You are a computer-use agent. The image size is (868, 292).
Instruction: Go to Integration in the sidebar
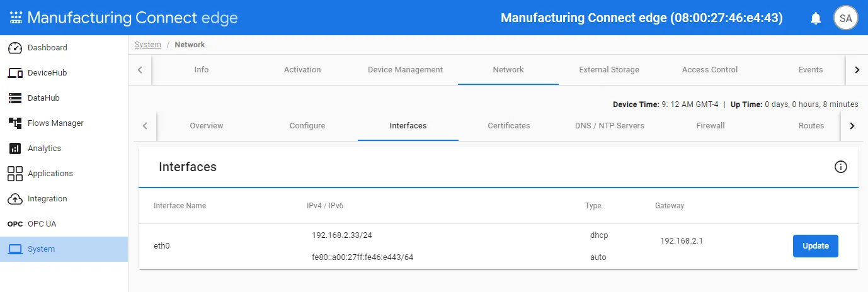(x=47, y=199)
